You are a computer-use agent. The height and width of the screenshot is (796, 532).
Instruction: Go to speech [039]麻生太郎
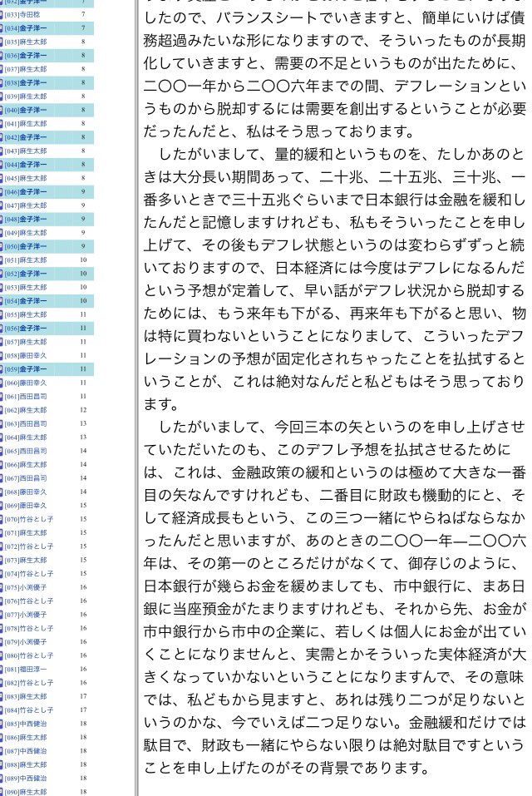tap(26, 96)
